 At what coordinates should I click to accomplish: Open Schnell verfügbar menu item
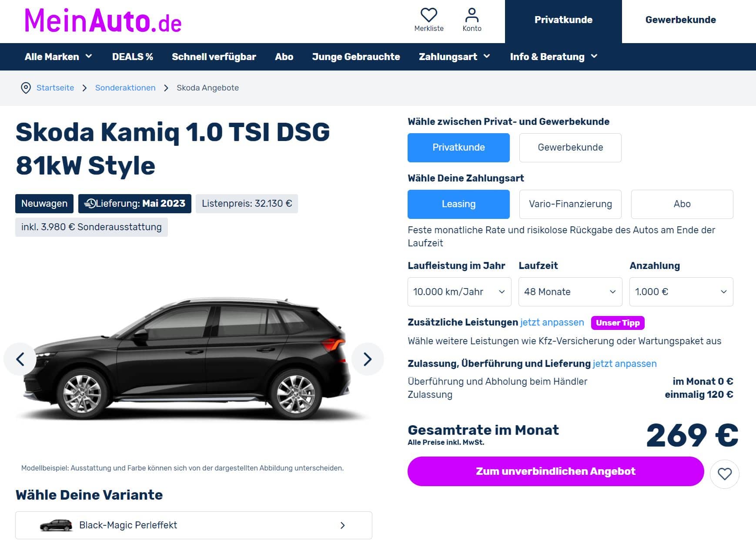pos(214,57)
